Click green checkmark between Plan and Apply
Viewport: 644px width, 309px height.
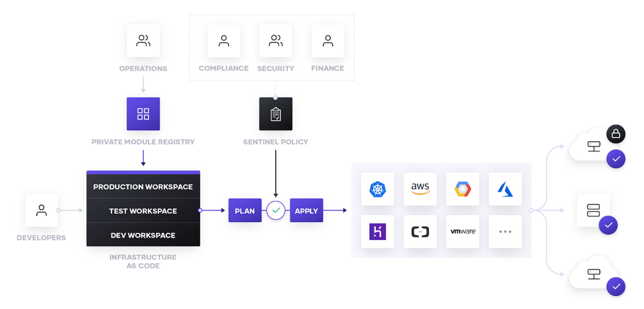tap(276, 210)
